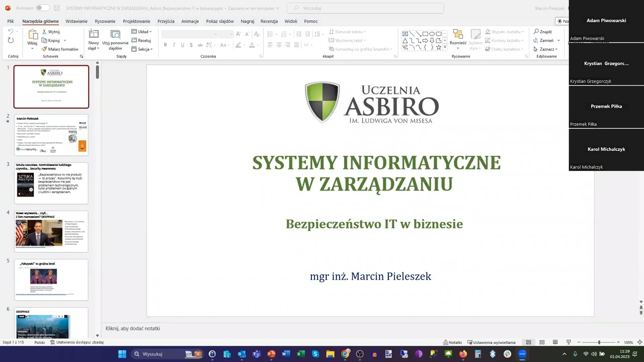Open the Widok tab
The height and width of the screenshot is (362, 644).
291,21
